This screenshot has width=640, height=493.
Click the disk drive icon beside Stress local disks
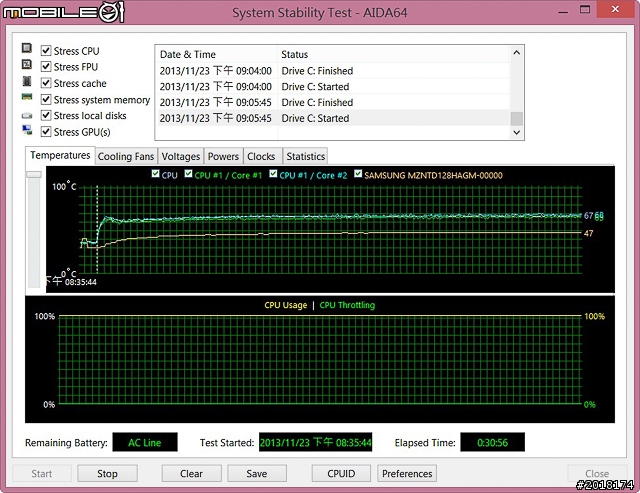[x=27, y=116]
